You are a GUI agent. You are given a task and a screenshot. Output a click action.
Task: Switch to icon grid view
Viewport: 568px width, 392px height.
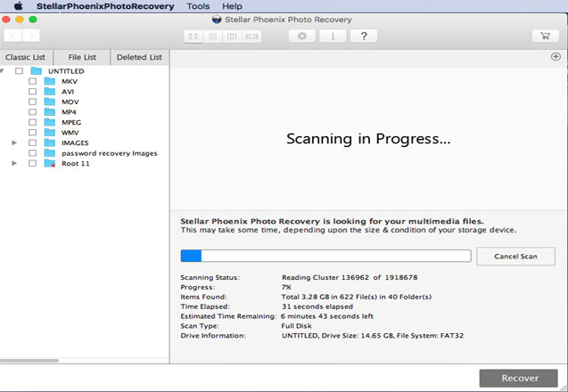[x=193, y=37]
